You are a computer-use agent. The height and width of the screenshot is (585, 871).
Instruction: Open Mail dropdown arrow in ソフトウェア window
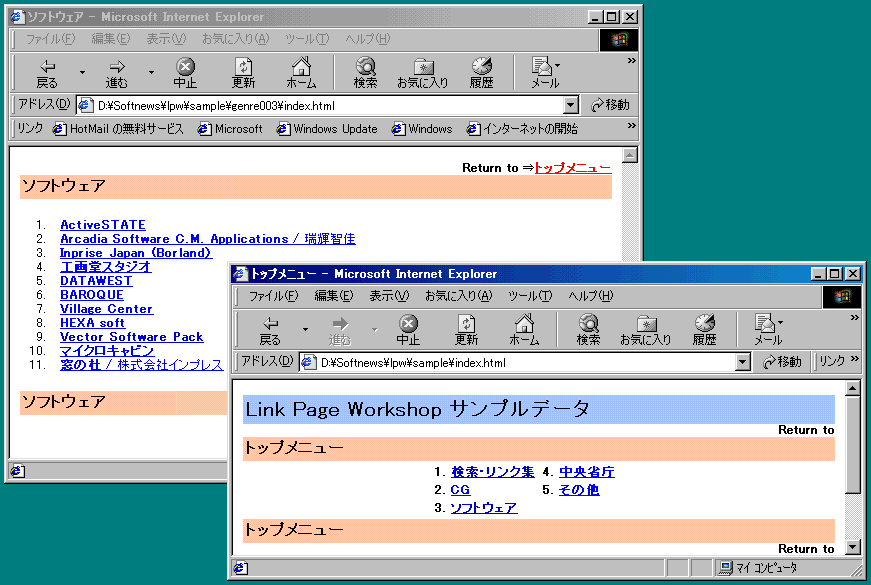[x=557, y=66]
